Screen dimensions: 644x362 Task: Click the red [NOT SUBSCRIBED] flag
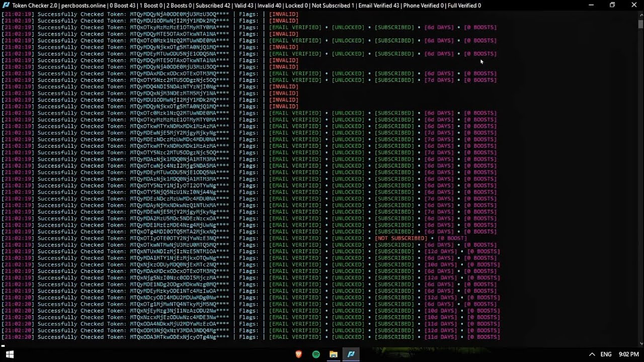(400, 238)
